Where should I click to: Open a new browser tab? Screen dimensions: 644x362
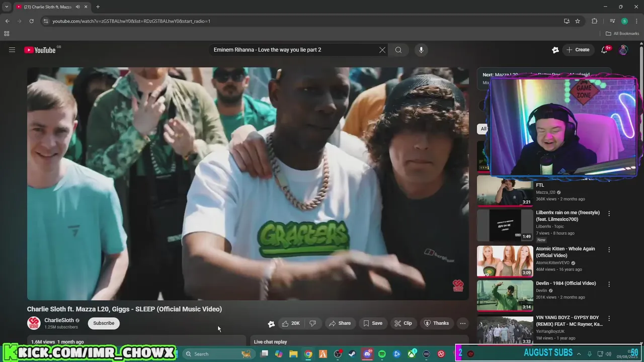[98, 7]
